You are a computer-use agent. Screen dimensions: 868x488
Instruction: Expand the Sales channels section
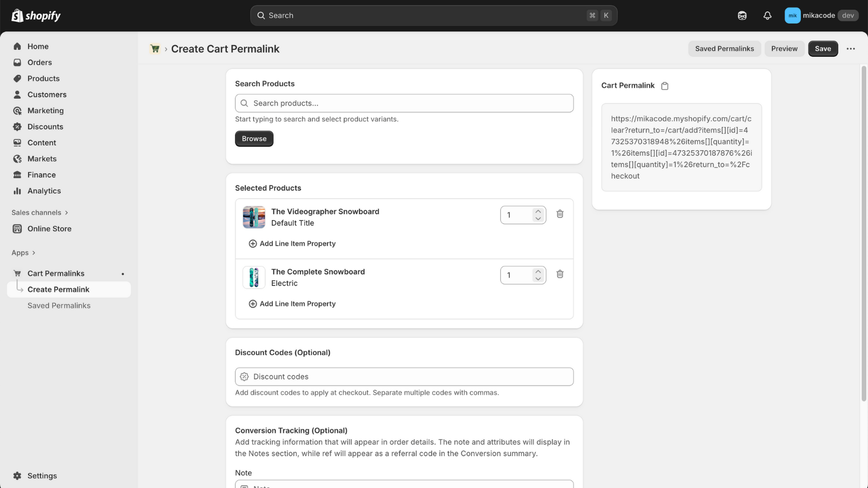pos(39,213)
